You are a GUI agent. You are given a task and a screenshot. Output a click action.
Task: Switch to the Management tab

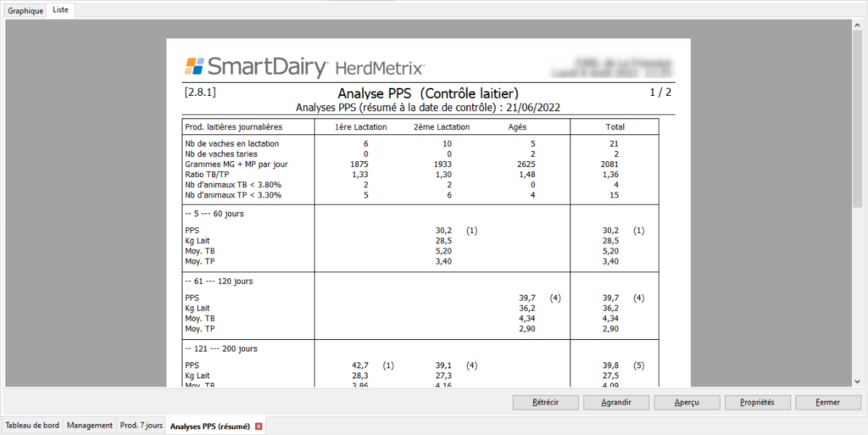click(x=90, y=426)
